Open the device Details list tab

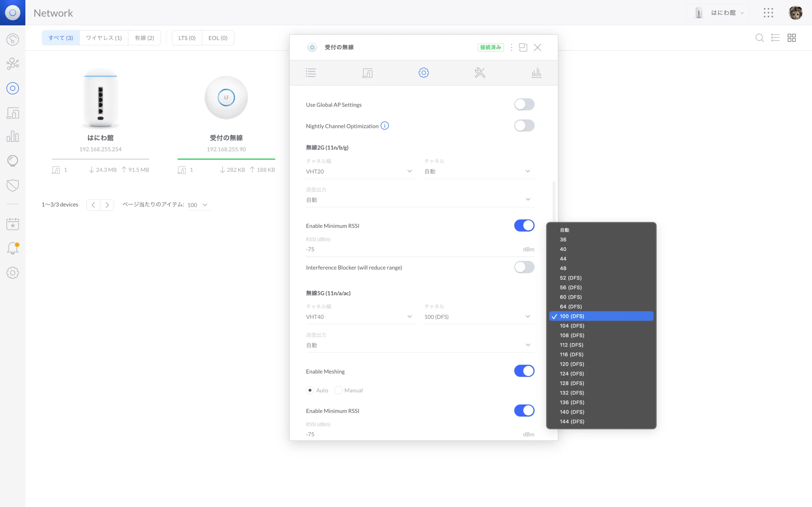(311, 73)
